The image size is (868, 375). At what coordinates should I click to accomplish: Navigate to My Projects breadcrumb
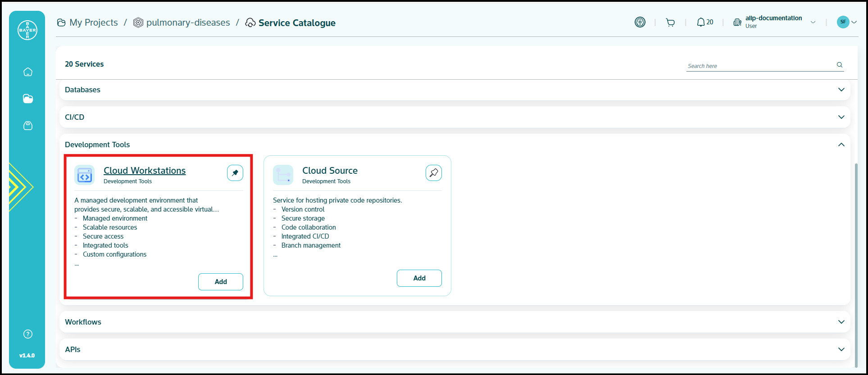pos(93,23)
